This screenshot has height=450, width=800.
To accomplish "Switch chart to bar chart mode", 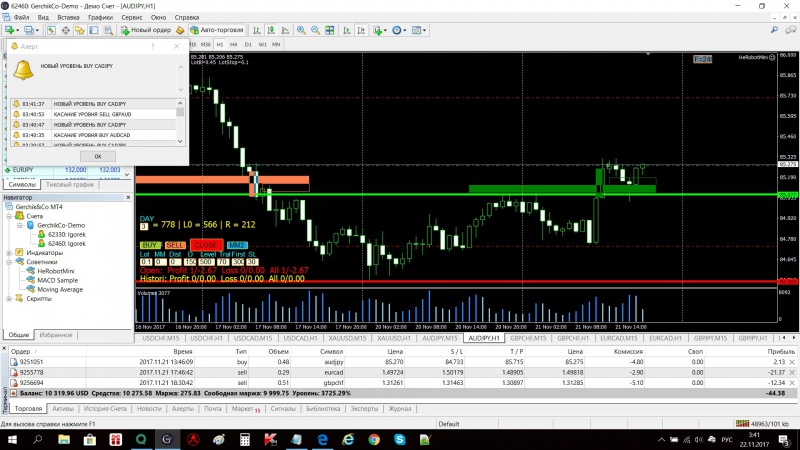I will tap(257, 30).
